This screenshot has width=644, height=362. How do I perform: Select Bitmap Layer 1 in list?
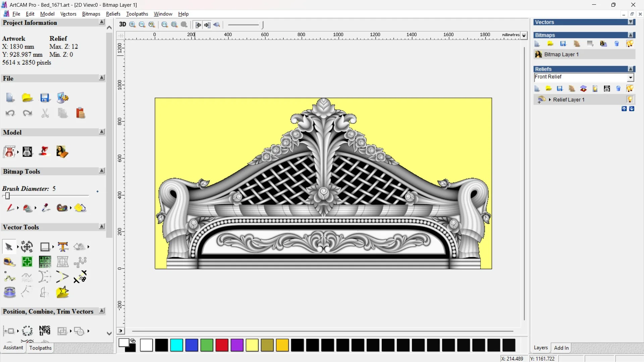tap(561, 54)
